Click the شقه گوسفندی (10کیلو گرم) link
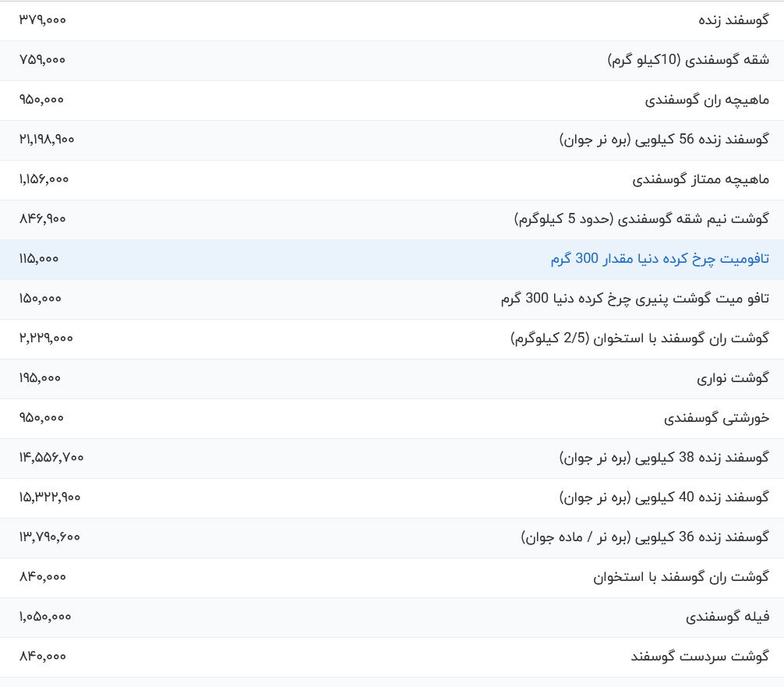Screen dimensions: 784x687 688,60
